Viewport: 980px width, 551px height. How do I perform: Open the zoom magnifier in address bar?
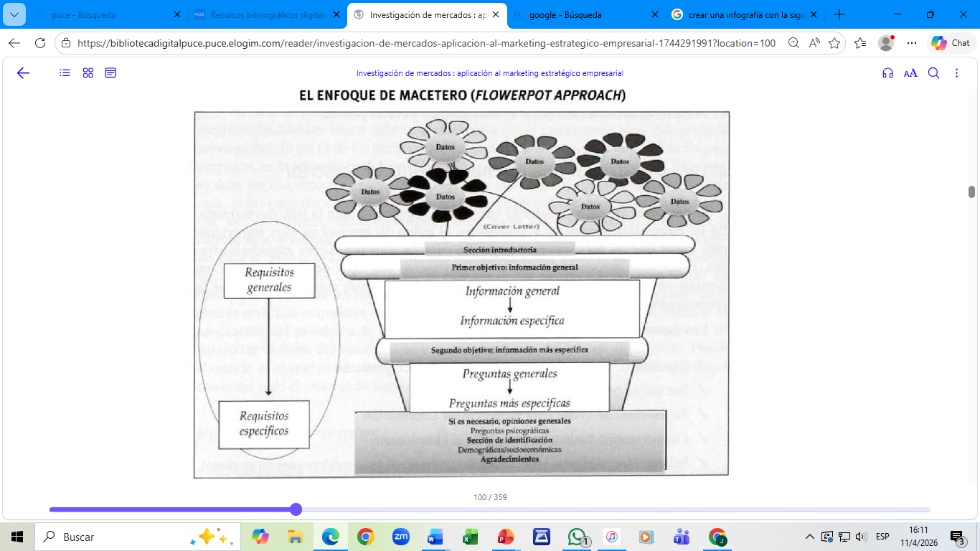(793, 43)
